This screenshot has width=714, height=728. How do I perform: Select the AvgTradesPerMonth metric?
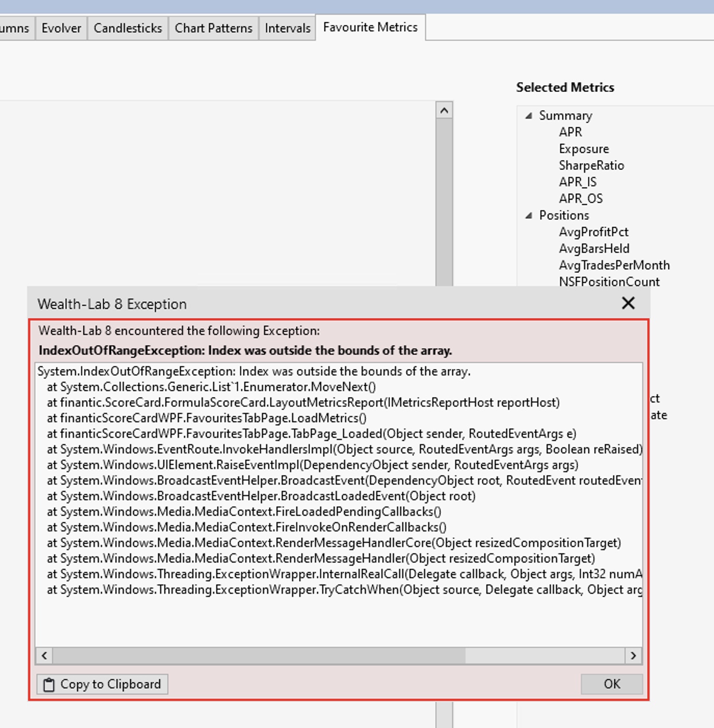(614, 265)
